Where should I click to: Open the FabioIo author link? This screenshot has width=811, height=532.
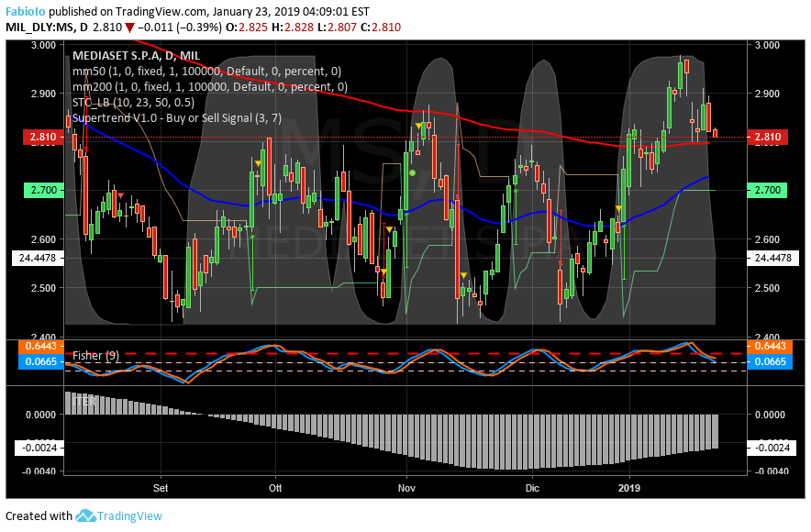point(26,11)
